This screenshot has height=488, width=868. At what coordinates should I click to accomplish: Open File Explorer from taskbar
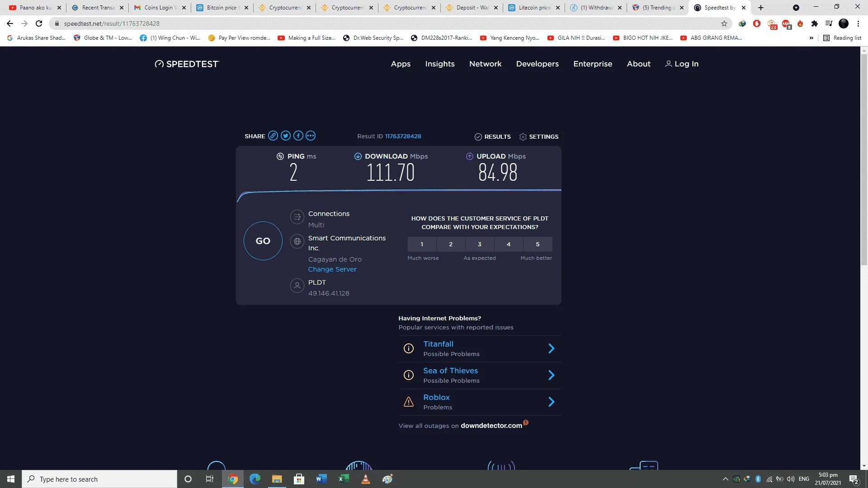coord(277,479)
